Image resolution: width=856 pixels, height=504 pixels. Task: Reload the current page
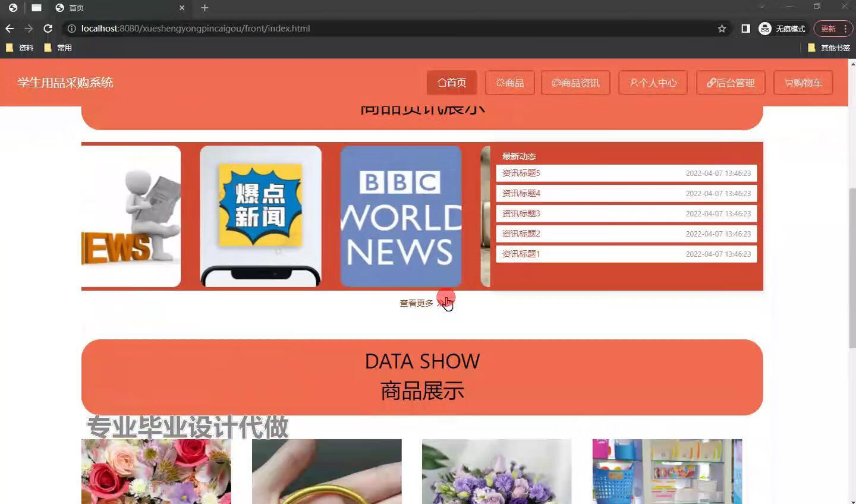[48, 29]
